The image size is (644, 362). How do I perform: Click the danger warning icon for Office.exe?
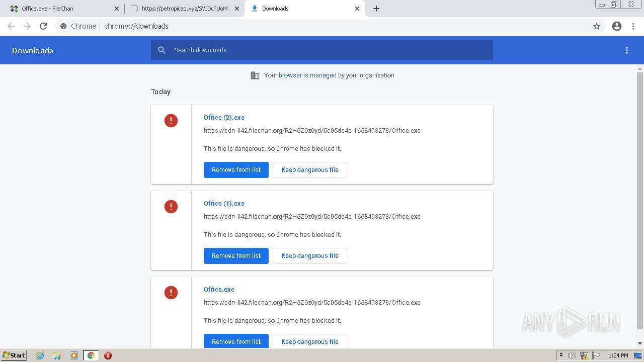(171, 293)
